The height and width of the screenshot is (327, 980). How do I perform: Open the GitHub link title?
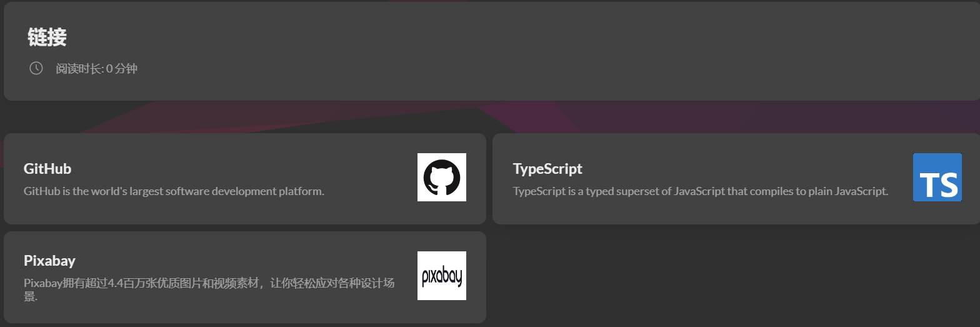(47, 169)
